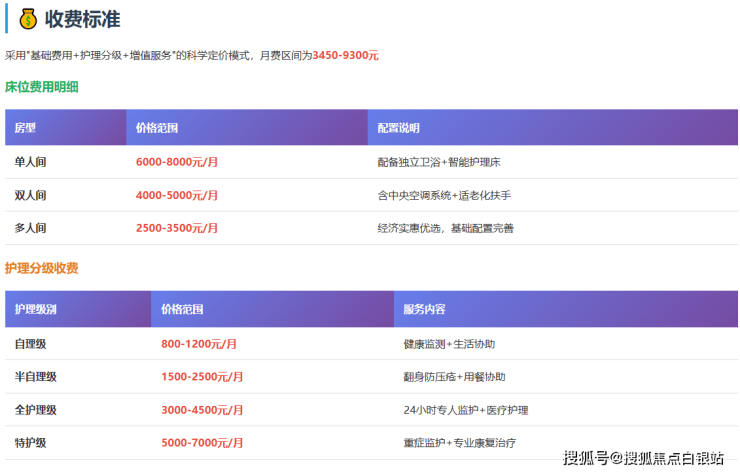Select the 自理级 row label
The height and width of the screenshot is (474, 740).
pyautogui.click(x=30, y=343)
